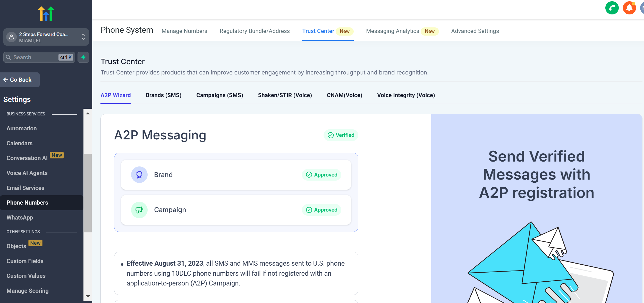The width and height of the screenshot is (644, 303).
Task: Switch to the Brands (SMS) tab
Action: [x=163, y=95]
